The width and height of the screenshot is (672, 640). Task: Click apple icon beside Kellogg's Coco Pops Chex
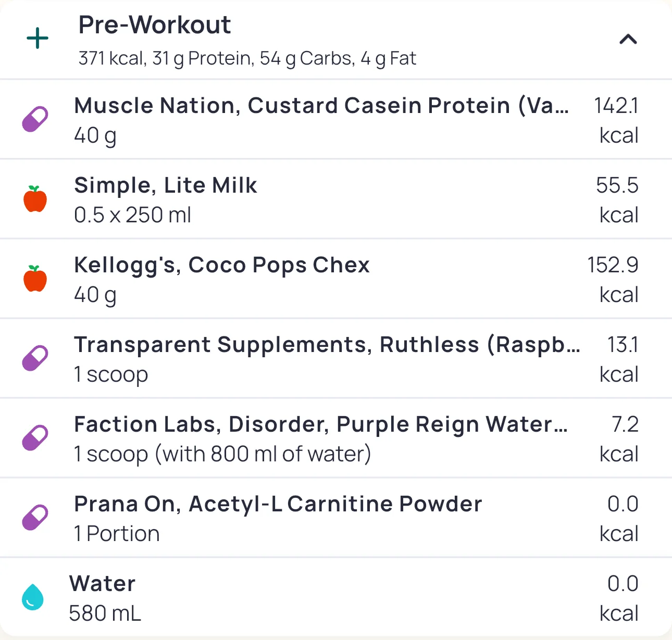coord(35,279)
